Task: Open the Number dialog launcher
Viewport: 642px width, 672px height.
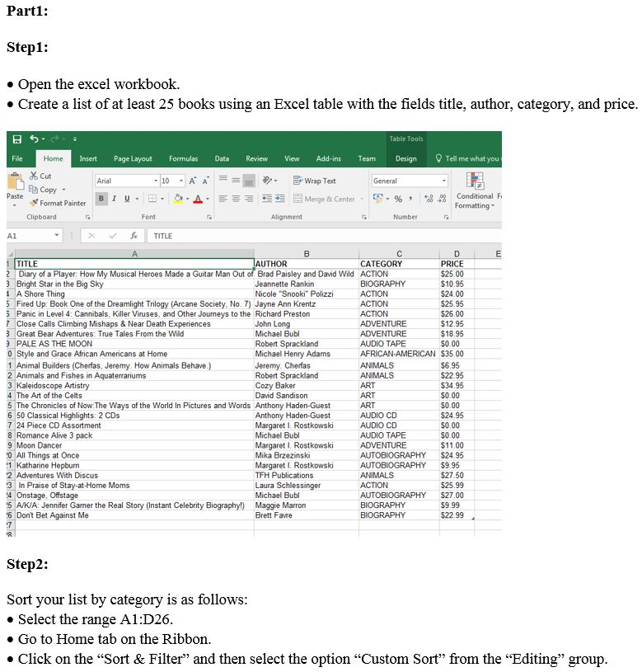Action: (x=446, y=218)
